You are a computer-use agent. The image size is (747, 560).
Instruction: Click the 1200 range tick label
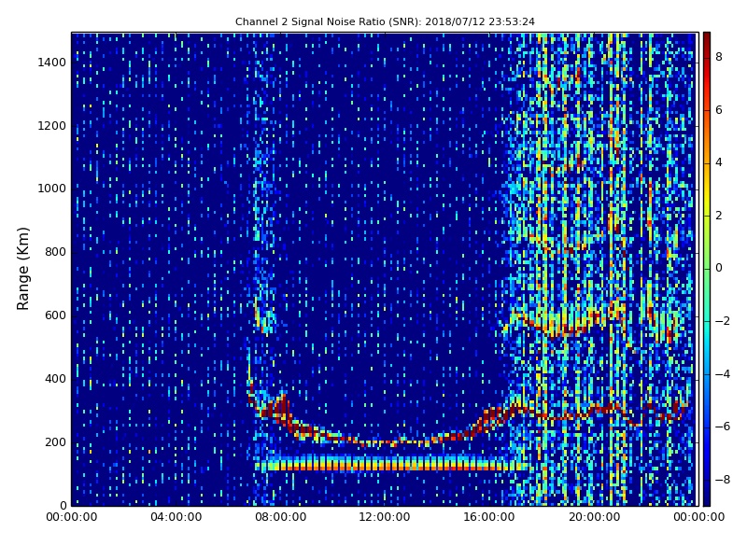(52, 126)
